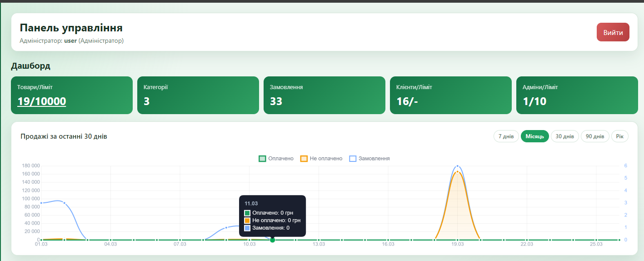Toggle the Оплачено legend series
Image resolution: width=644 pixels, height=261 pixels.
coord(276,159)
